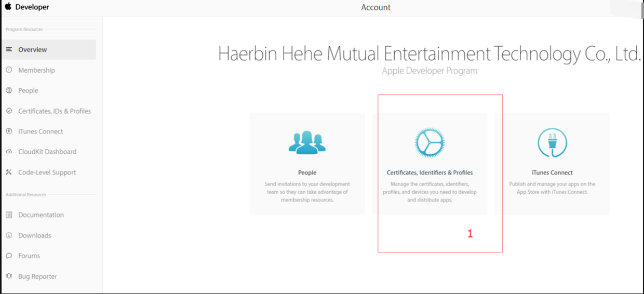Open Code-Level Support in sidebar
The image size is (644, 294).
coord(48,172)
